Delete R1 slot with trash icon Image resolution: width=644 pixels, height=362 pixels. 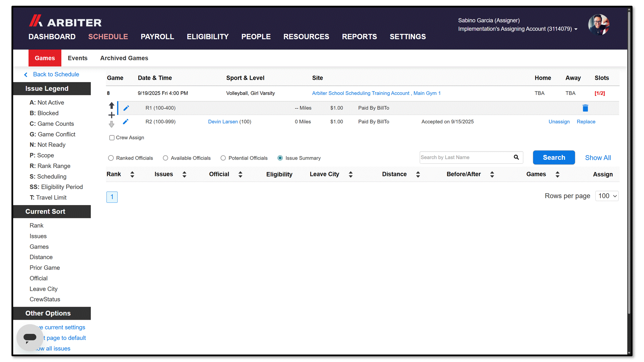(585, 108)
